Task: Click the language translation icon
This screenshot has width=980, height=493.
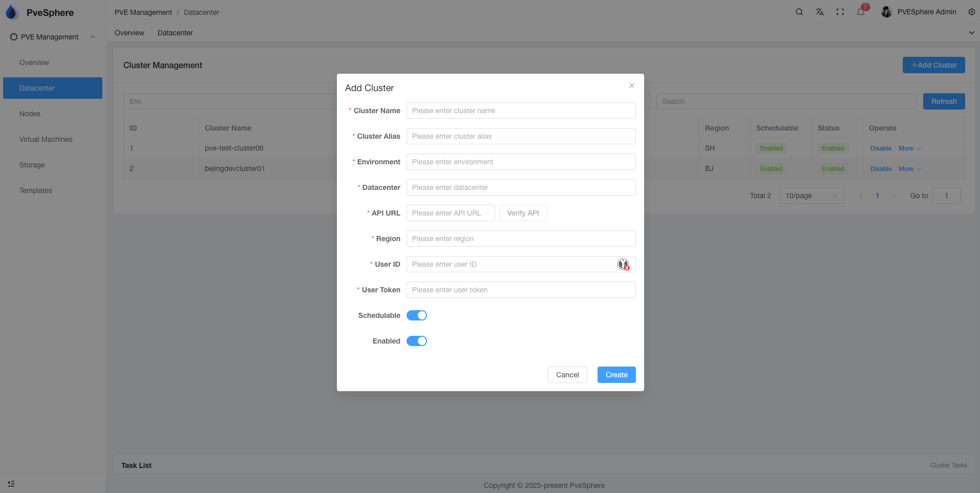Action: click(819, 11)
